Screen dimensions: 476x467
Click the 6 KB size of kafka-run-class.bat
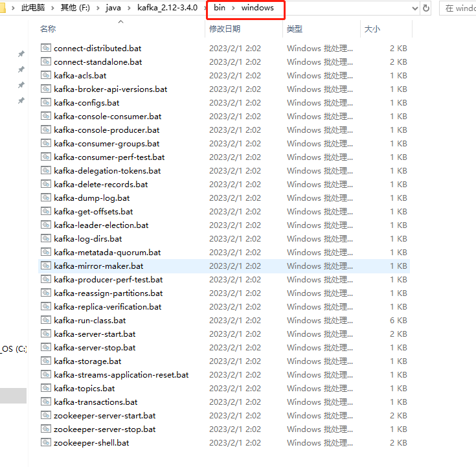tap(398, 321)
